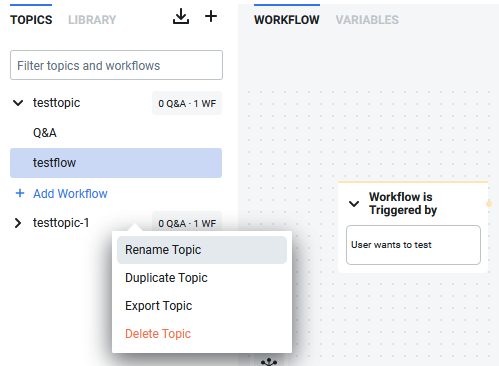Collapse the testtopic tree entry
The image size is (499, 366).
coord(18,103)
